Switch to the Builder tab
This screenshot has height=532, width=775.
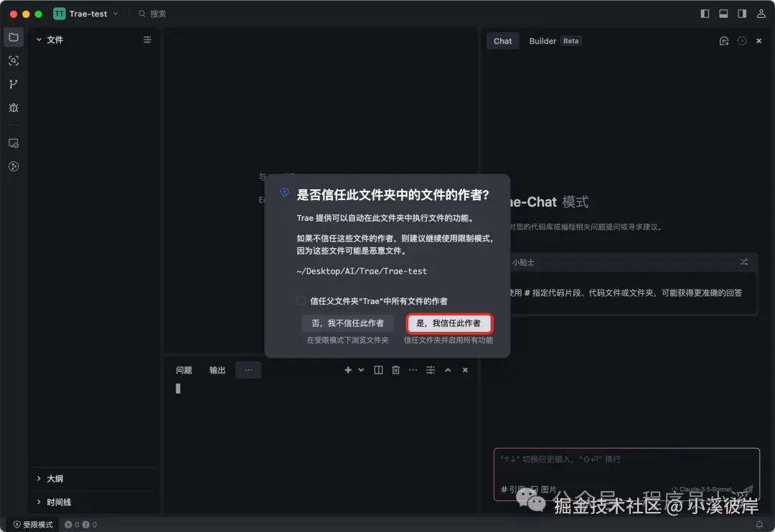[543, 41]
